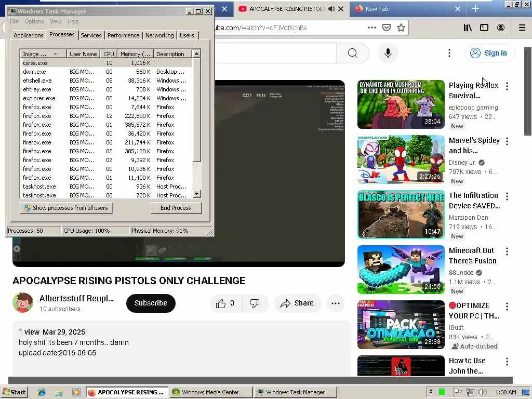Image resolution: width=532 pixels, height=399 pixels.
Task: Open Playing Roblox Survival video thumbnail
Action: (401, 104)
